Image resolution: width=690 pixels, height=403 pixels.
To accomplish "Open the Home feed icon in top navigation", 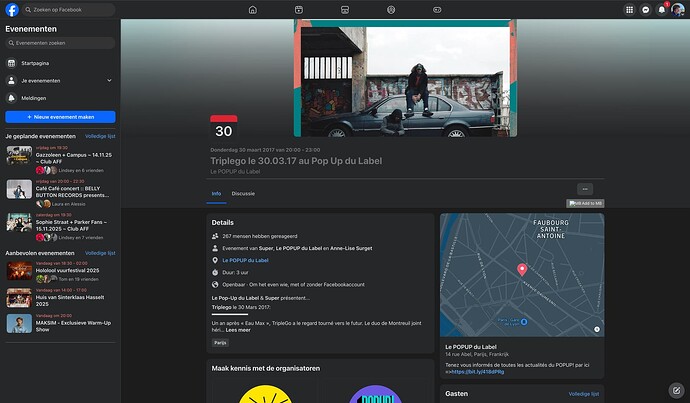I will tap(253, 9).
